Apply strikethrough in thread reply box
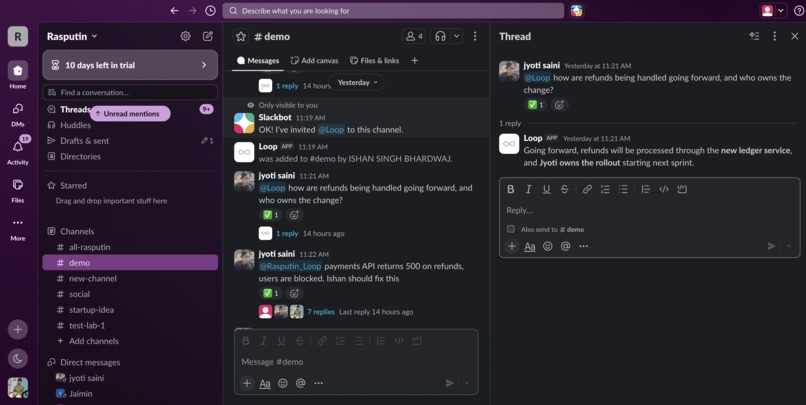The image size is (806, 405). coord(564,189)
